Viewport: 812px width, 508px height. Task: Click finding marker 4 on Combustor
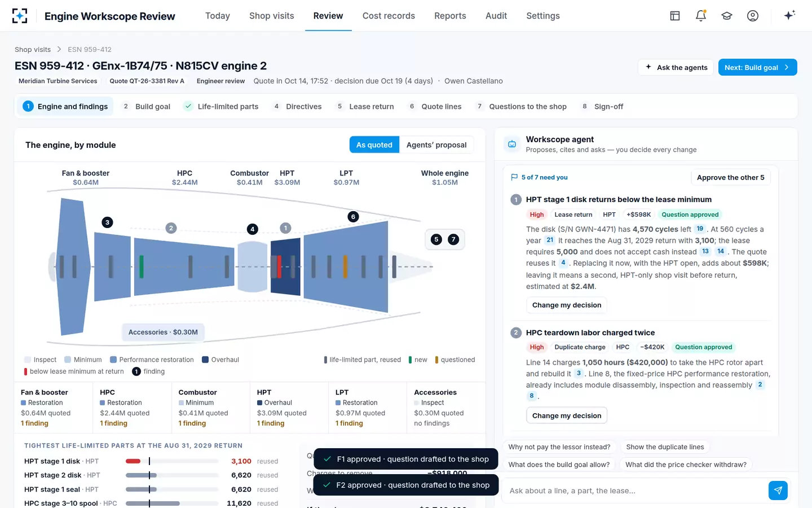tap(253, 229)
